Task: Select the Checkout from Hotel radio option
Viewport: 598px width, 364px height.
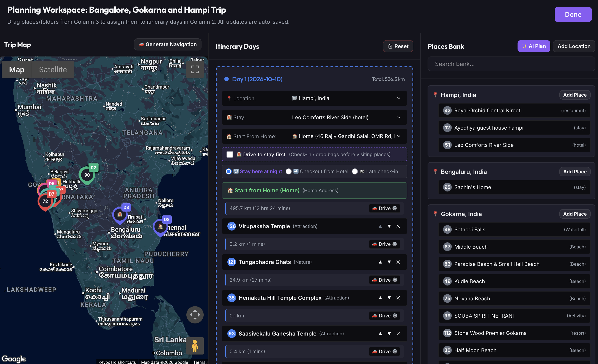Action: (289, 172)
